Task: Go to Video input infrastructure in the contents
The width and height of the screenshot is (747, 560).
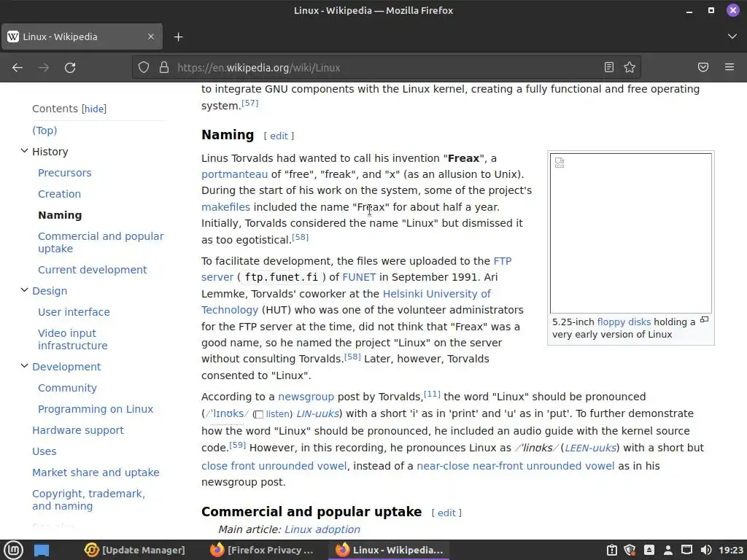Action: point(73,339)
